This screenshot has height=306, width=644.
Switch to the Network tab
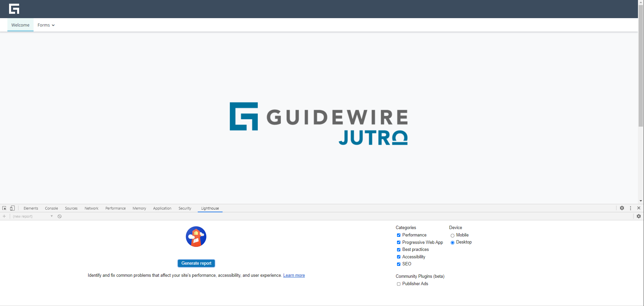(91, 208)
